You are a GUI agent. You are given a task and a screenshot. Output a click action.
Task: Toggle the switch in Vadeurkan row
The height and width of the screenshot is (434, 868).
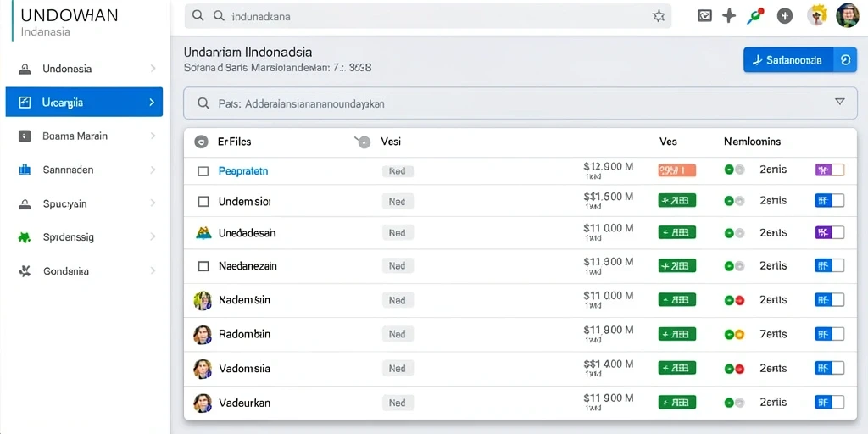(x=829, y=403)
